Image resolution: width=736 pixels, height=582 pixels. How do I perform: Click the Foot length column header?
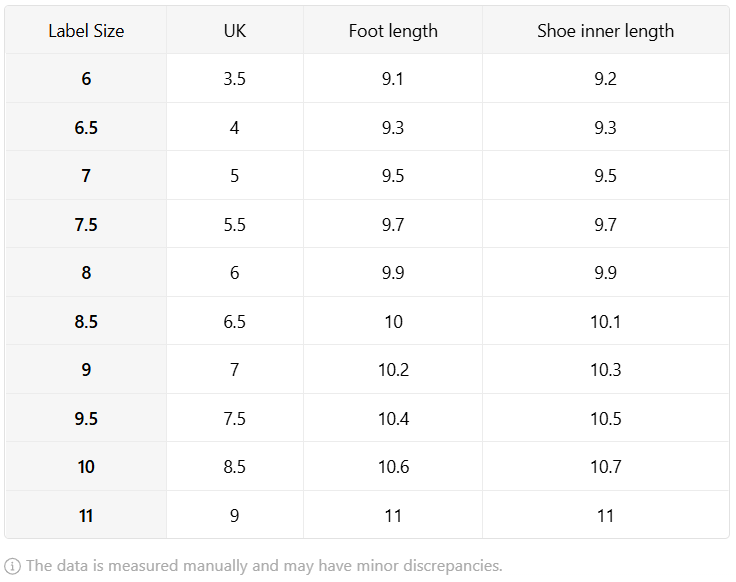tap(393, 31)
